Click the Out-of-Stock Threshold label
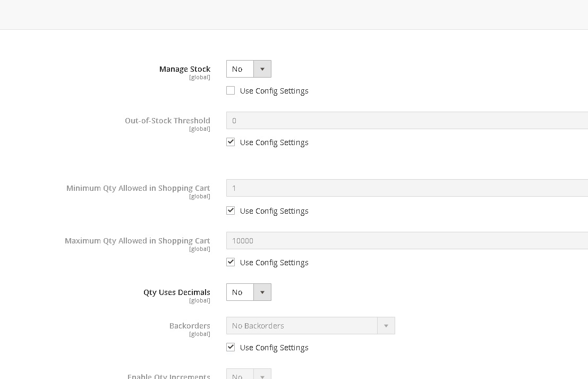The width and height of the screenshot is (588, 379). [167, 121]
